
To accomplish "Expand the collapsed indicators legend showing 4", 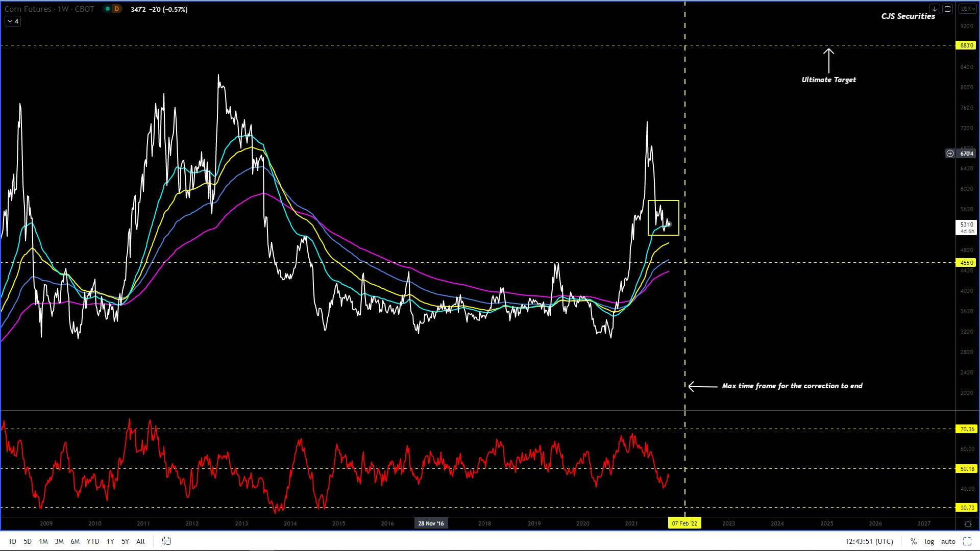I will [13, 21].
